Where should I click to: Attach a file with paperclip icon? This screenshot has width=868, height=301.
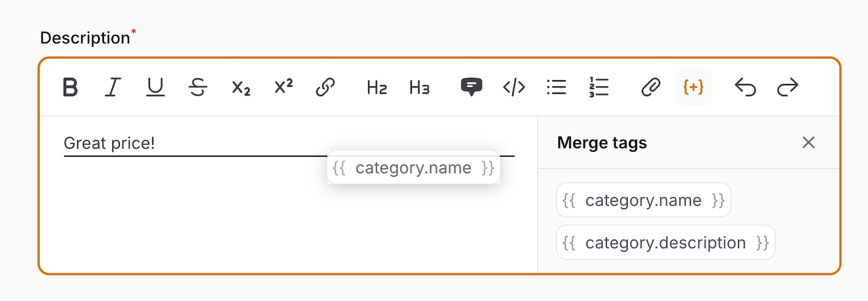(x=651, y=87)
